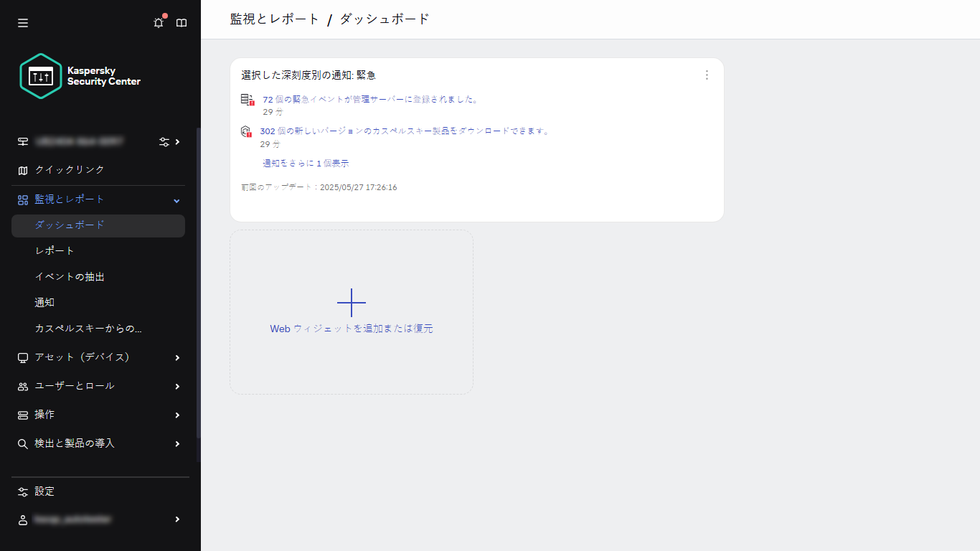Screen dimensions: 980x551
Task: Open administration server properties settings icon
Action: [x=164, y=142]
